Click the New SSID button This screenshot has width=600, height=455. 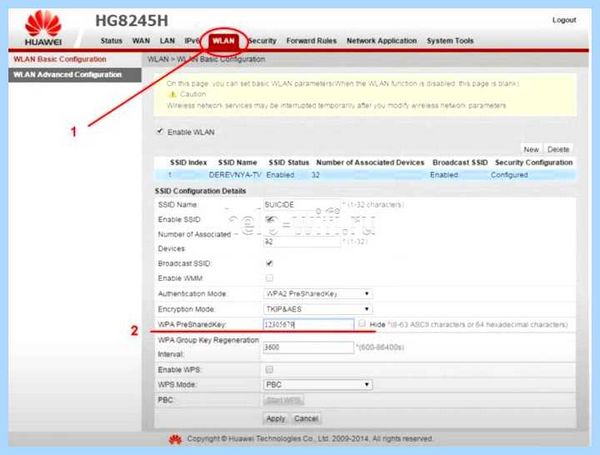[x=531, y=149]
